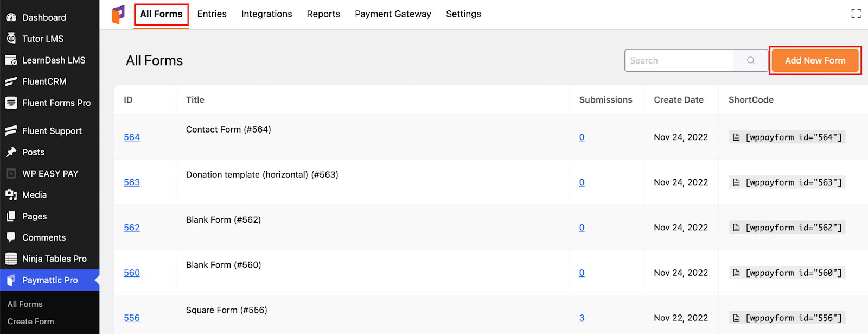Copy shortcode icon for form 560

click(x=736, y=273)
